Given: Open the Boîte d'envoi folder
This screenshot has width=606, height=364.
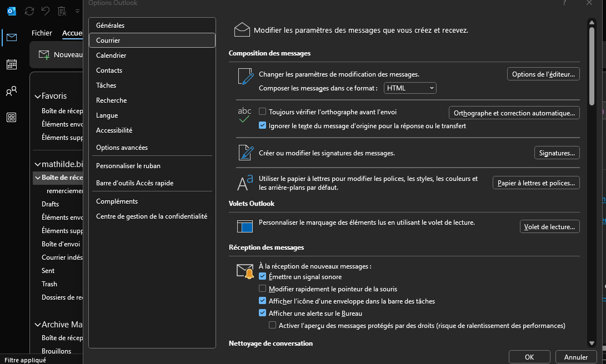Looking at the screenshot, I should coord(61,244).
